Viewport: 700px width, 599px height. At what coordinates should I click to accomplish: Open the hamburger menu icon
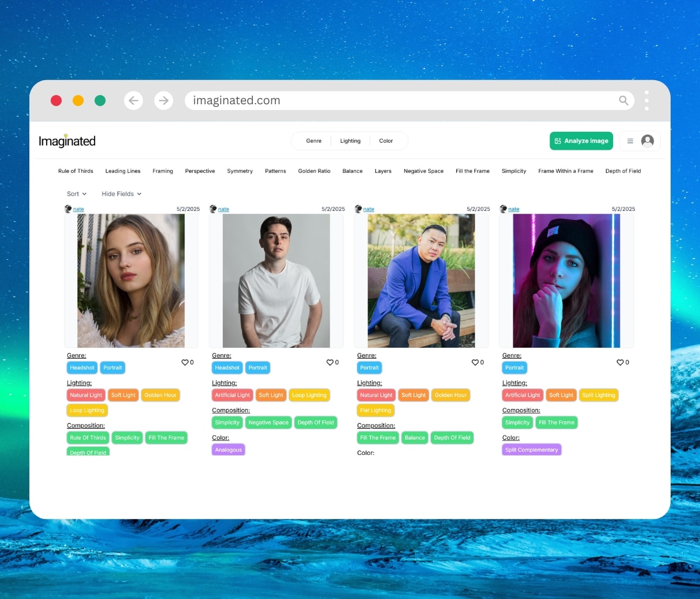630,141
